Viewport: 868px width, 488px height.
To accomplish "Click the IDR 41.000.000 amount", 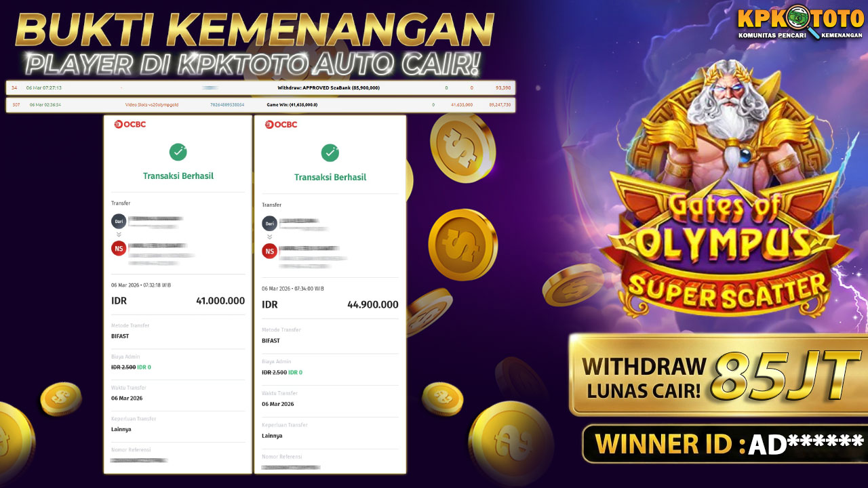I will pos(178,301).
